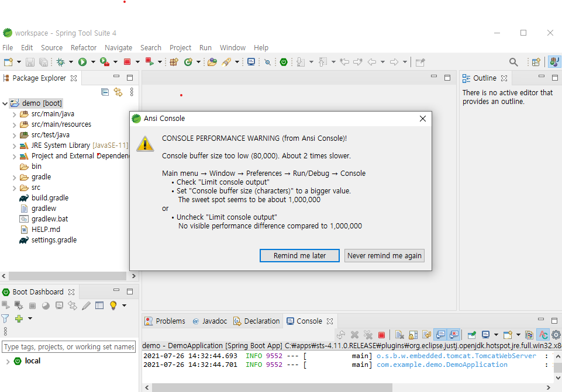Viewport: 562px width, 392px height.
Task: Click the Open Perspective icon
Action: tap(536, 62)
